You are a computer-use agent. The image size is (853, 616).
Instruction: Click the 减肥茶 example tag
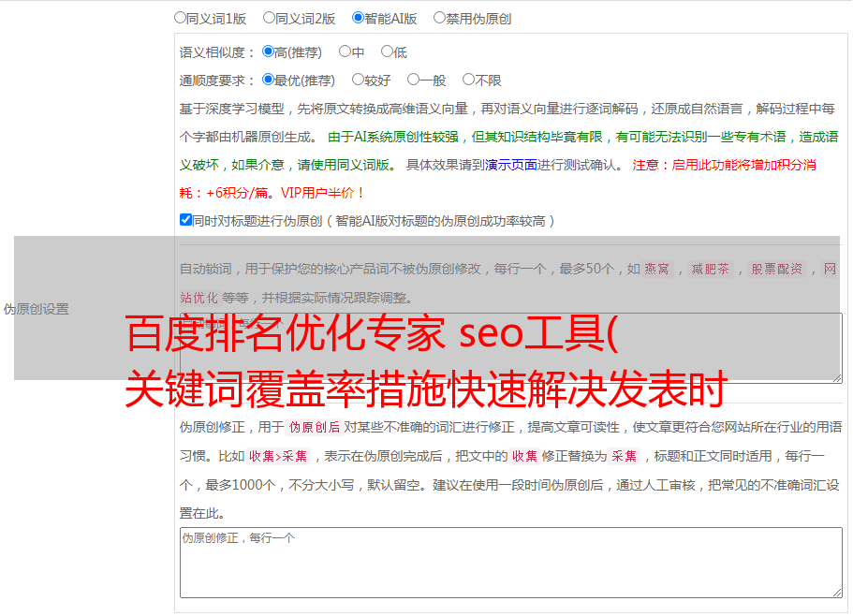(x=710, y=269)
